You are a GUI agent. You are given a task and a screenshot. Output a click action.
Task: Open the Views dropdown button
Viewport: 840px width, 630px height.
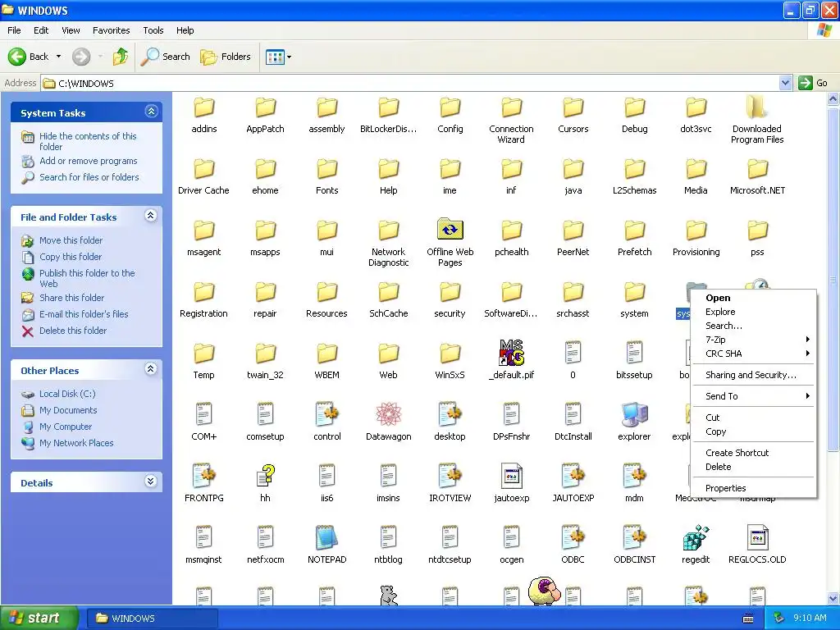[279, 57]
